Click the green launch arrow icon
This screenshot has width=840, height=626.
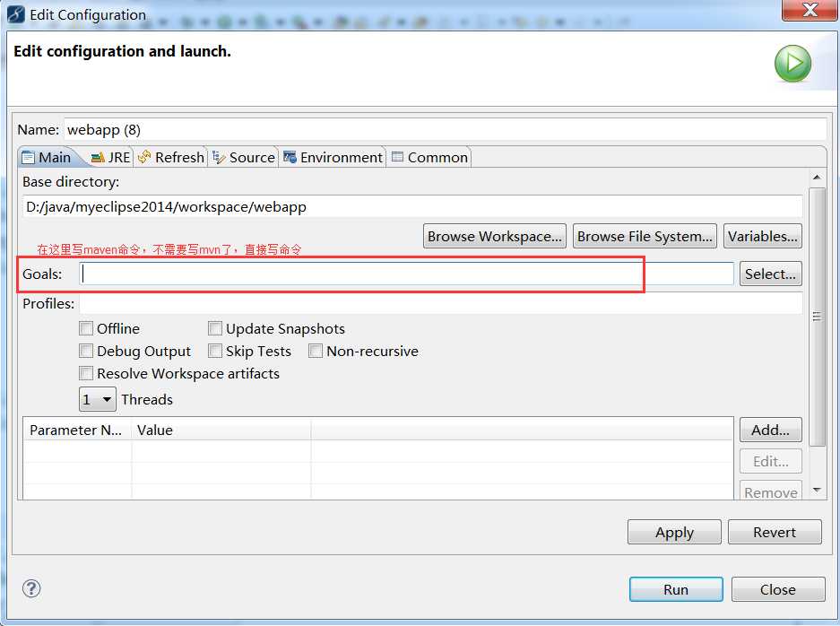click(792, 64)
